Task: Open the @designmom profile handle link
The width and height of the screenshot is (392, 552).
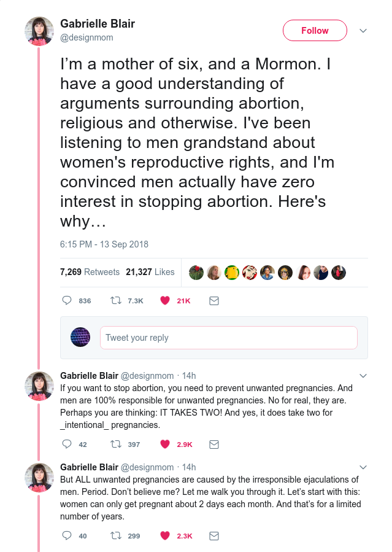Action: (x=86, y=37)
